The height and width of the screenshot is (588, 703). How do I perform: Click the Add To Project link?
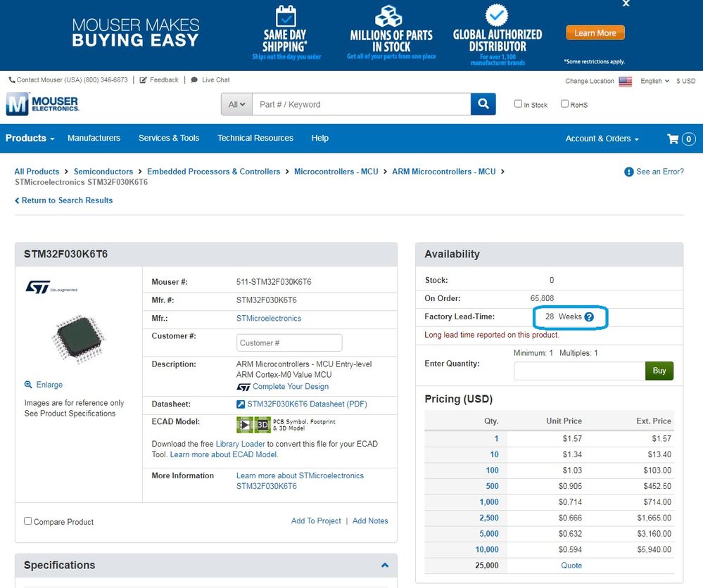click(x=316, y=520)
